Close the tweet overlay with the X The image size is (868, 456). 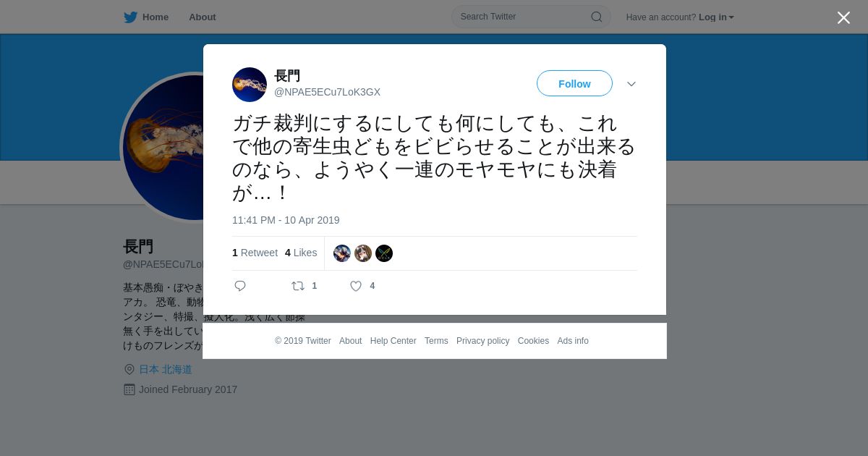pos(843,17)
